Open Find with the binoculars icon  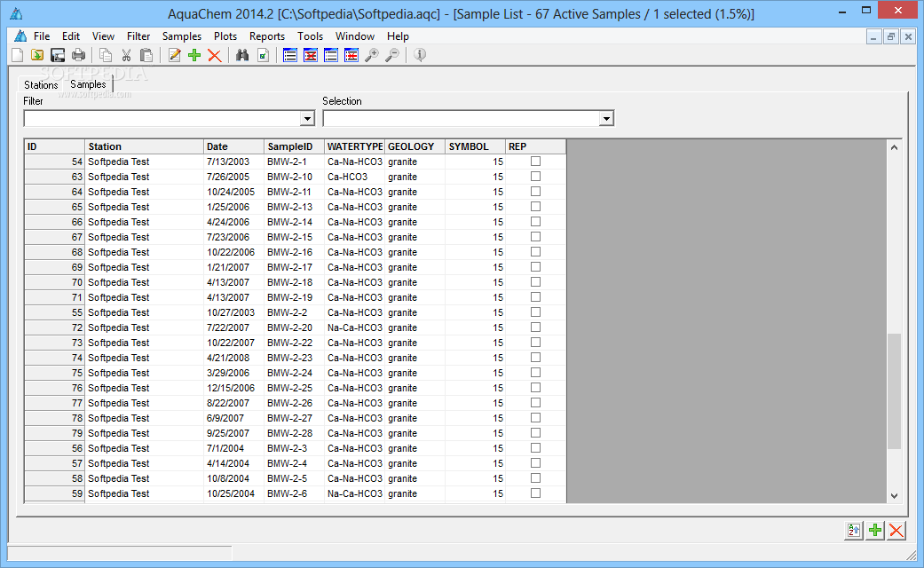[242, 55]
